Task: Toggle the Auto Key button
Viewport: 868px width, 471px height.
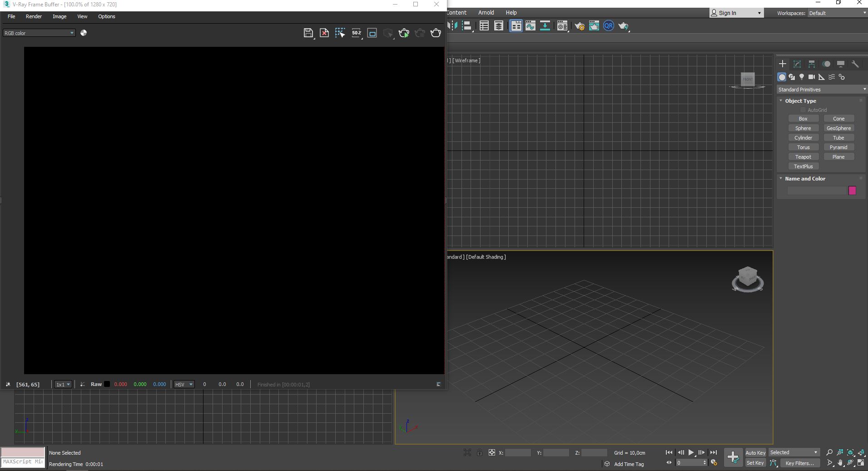Action: [x=755, y=452]
